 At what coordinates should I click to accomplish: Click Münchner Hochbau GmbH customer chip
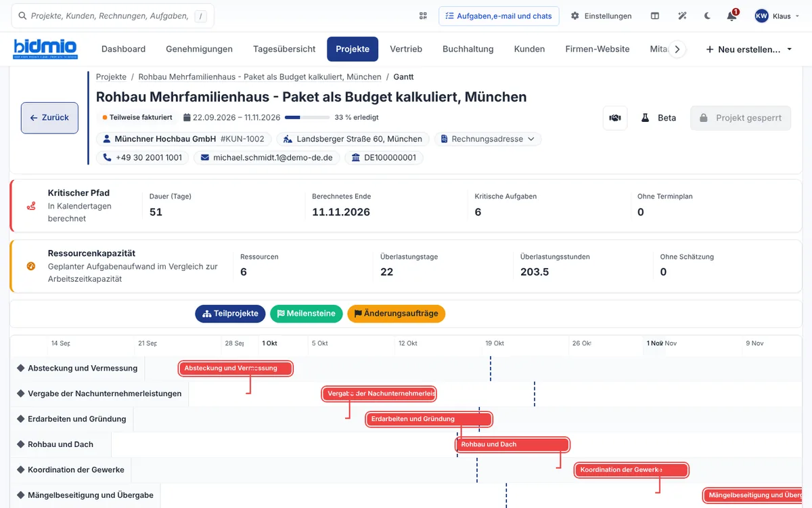coord(184,139)
